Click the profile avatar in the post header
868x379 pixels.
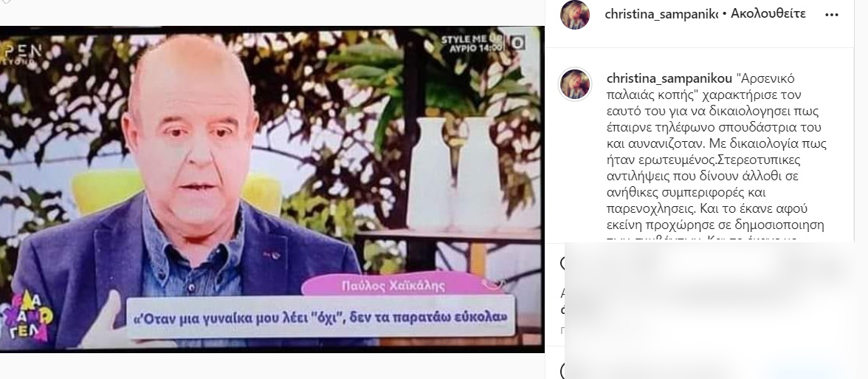pyautogui.click(x=574, y=15)
